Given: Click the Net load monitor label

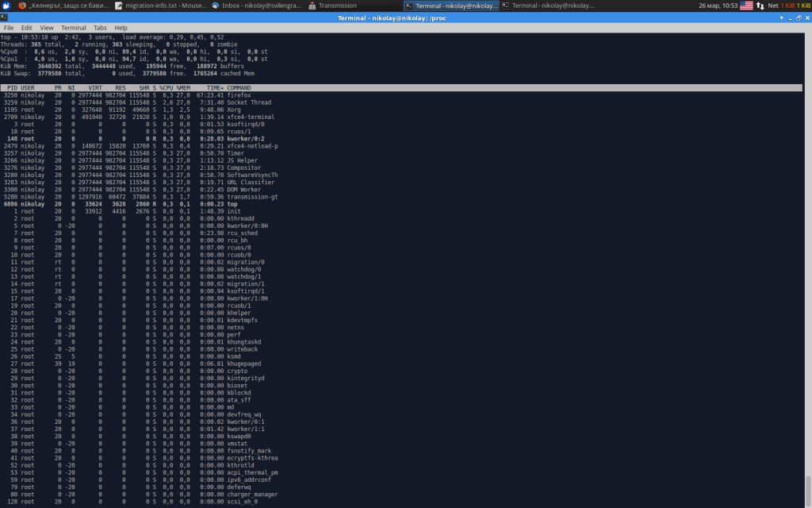Looking at the screenshot, I should click(772, 6).
